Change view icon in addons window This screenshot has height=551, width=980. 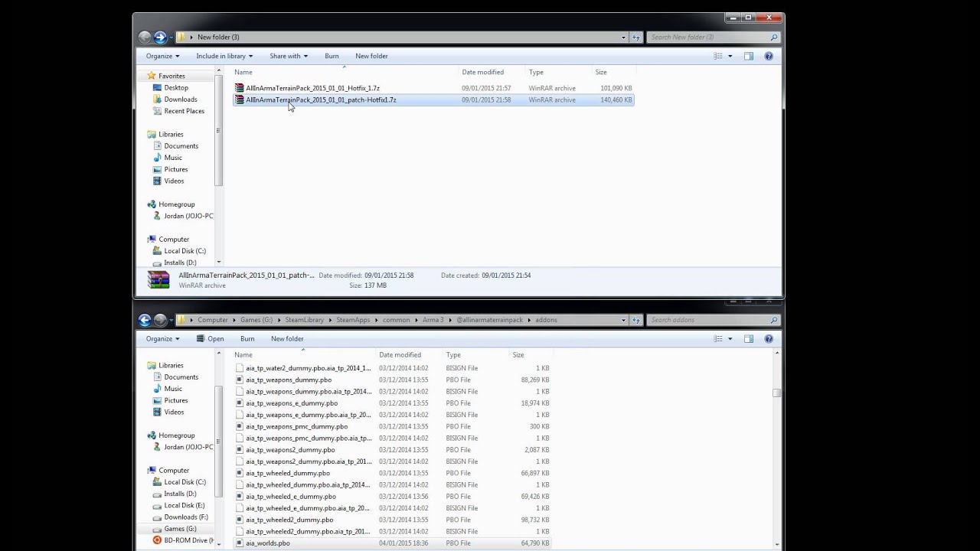[718, 339]
